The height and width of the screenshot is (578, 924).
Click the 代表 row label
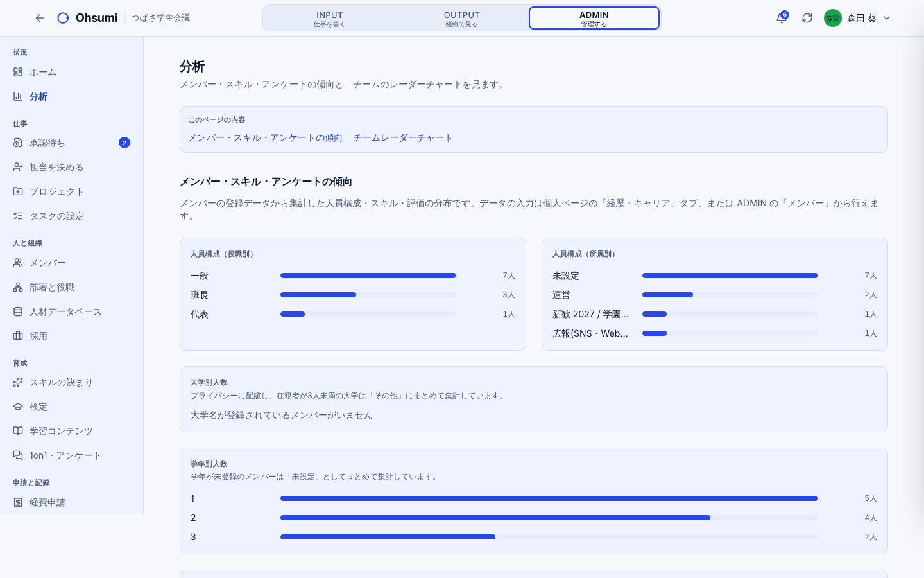click(200, 314)
